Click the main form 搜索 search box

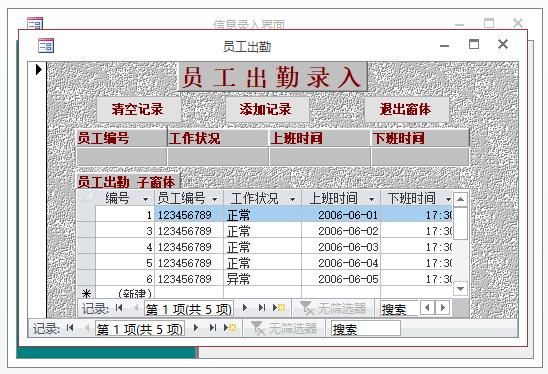click(x=366, y=329)
